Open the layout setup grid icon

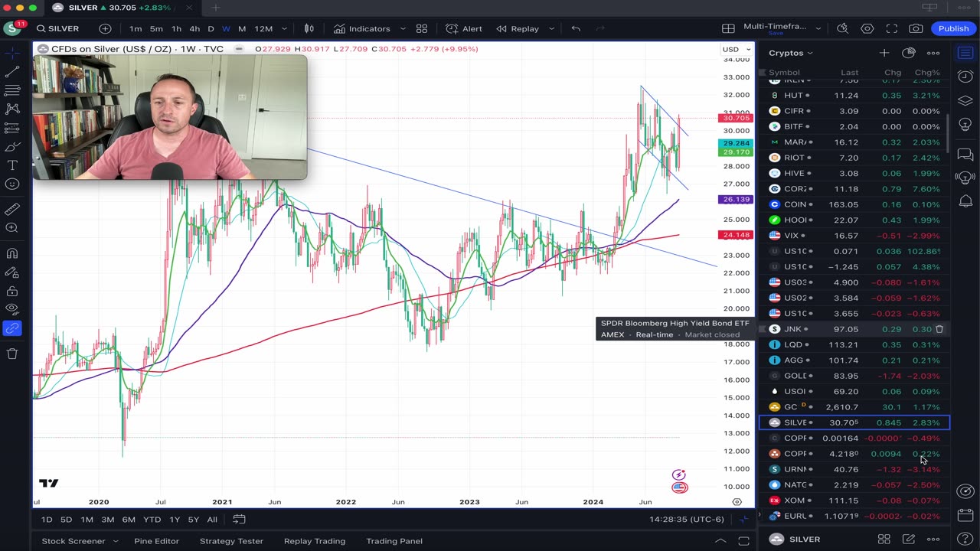(728, 29)
